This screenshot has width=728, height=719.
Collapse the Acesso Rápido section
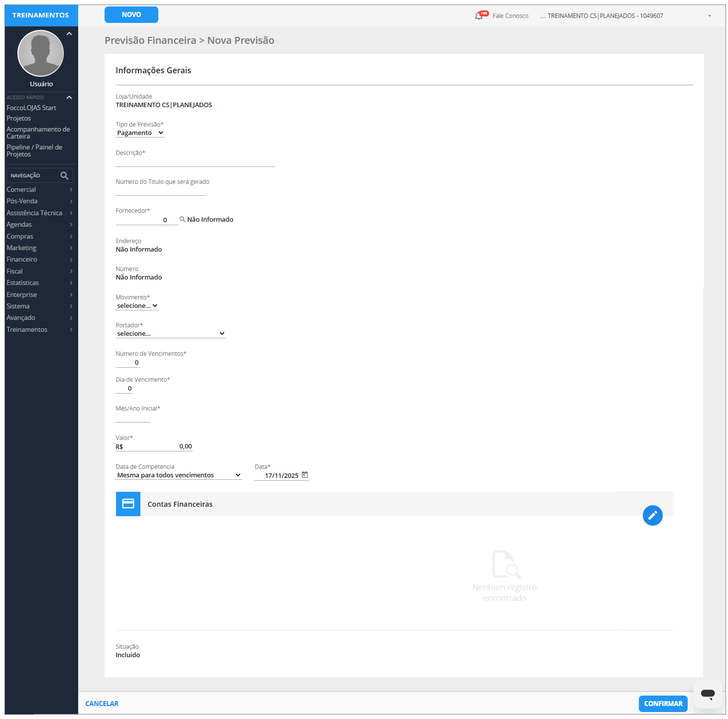tap(69, 97)
